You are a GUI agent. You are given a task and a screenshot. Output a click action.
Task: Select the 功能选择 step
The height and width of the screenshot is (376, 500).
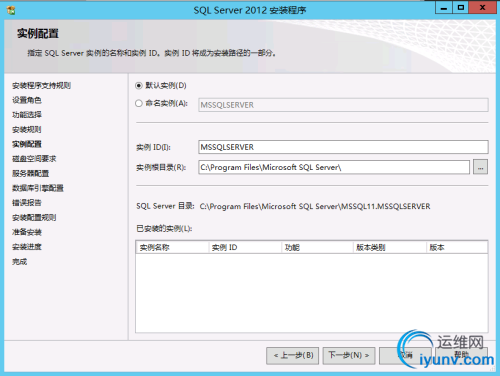(x=27, y=115)
